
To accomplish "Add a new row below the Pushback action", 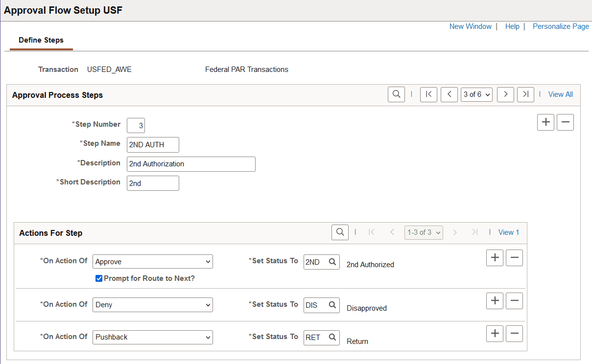I will pyautogui.click(x=495, y=333).
